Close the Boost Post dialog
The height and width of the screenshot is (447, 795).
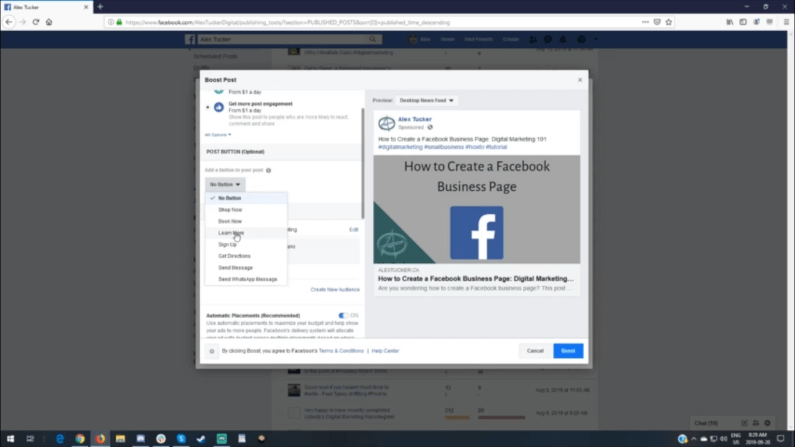coord(580,80)
